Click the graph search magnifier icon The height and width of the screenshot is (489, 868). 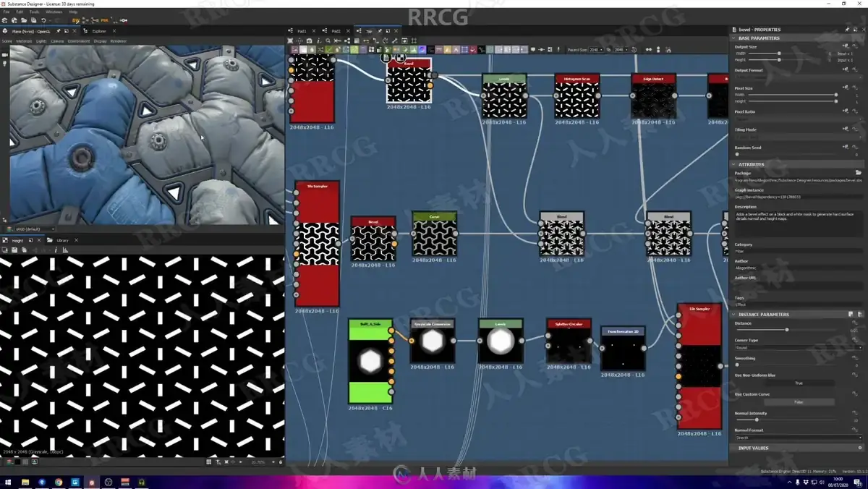pos(328,41)
